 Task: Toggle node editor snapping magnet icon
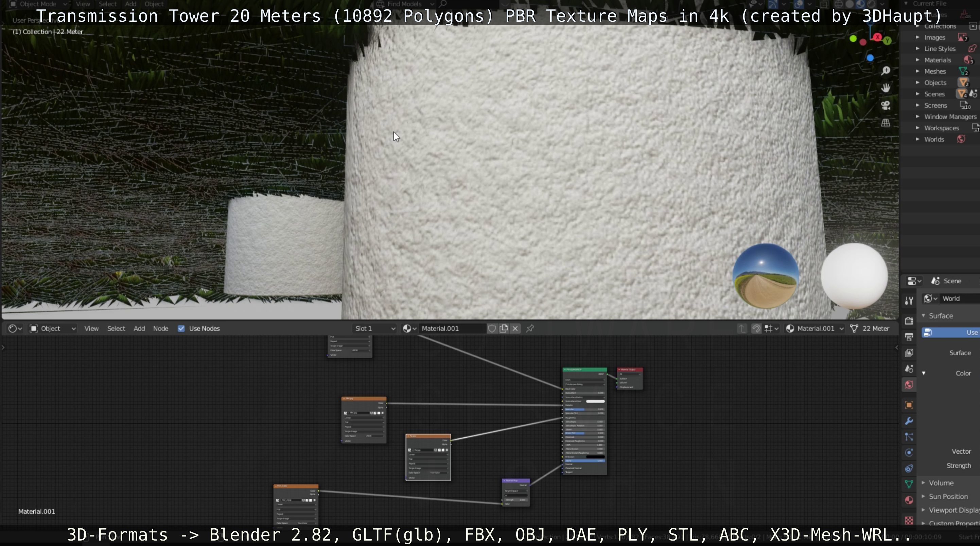click(756, 328)
